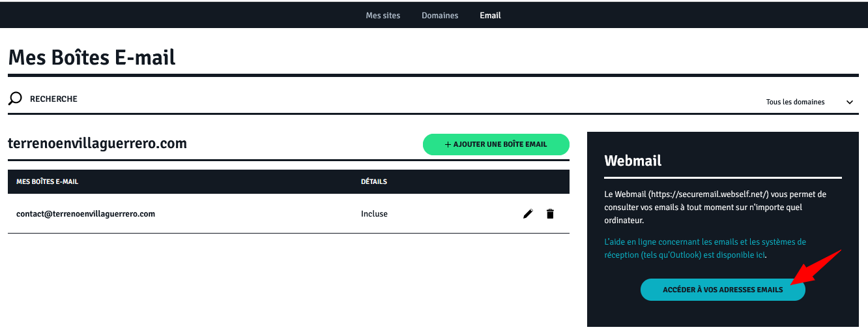868x336 pixels.
Task: Select the Email tab
Action: [x=490, y=15]
